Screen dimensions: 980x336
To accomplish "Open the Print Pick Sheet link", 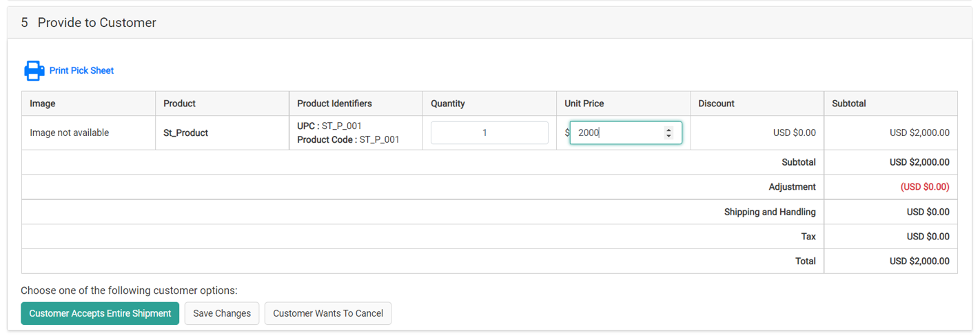I will [81, 70].
